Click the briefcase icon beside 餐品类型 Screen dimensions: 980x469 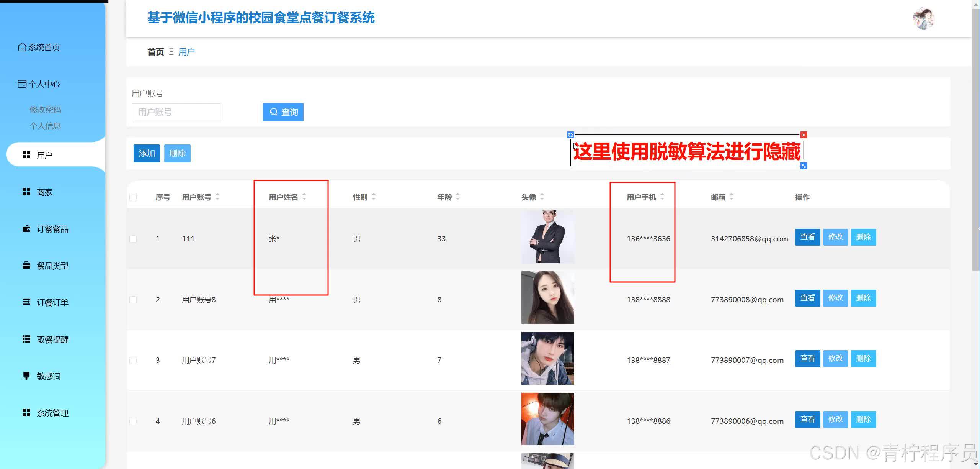(26, 265)
